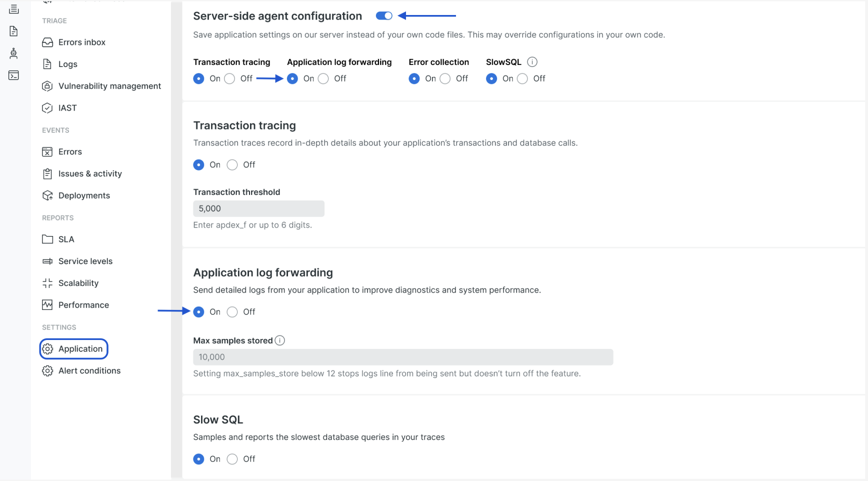Open IAST via its checkmark shield icon
Screen dimensions: 868x481
[x=46, y=108]
